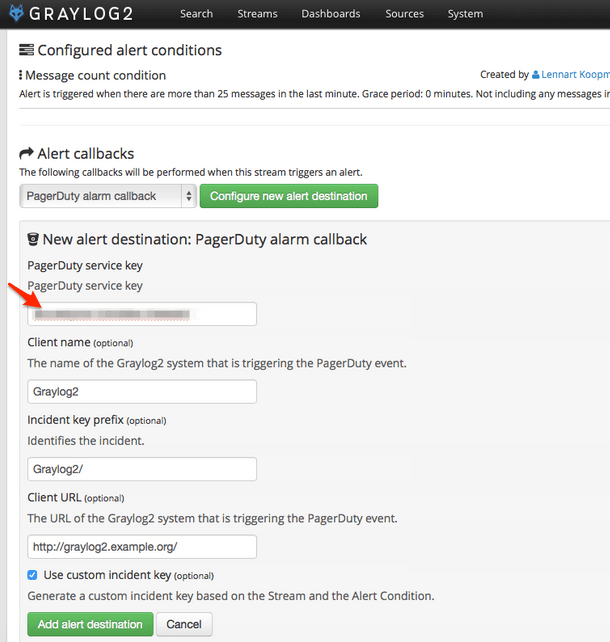This screenshot has width=610, height=642.
Task: Open the System menu
Action: [465, 14]
